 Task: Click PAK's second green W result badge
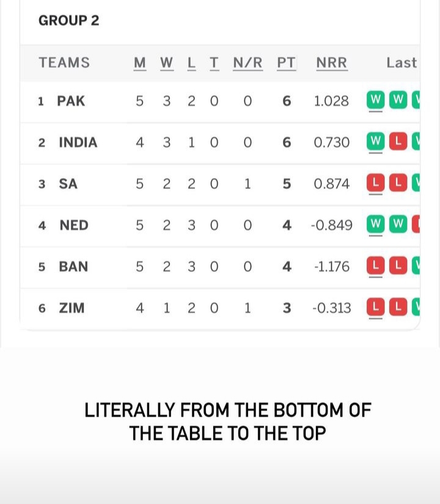[x=398, y=100]
